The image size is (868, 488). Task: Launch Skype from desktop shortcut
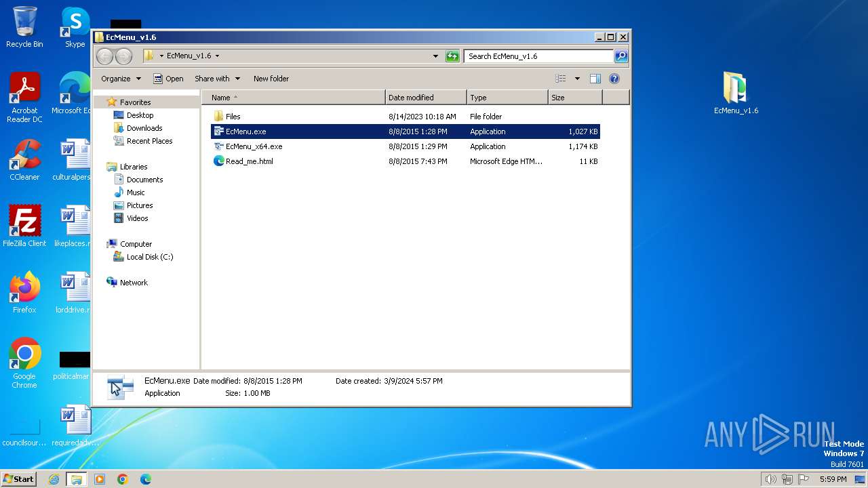pyautogui.click(x=75, y=27)
